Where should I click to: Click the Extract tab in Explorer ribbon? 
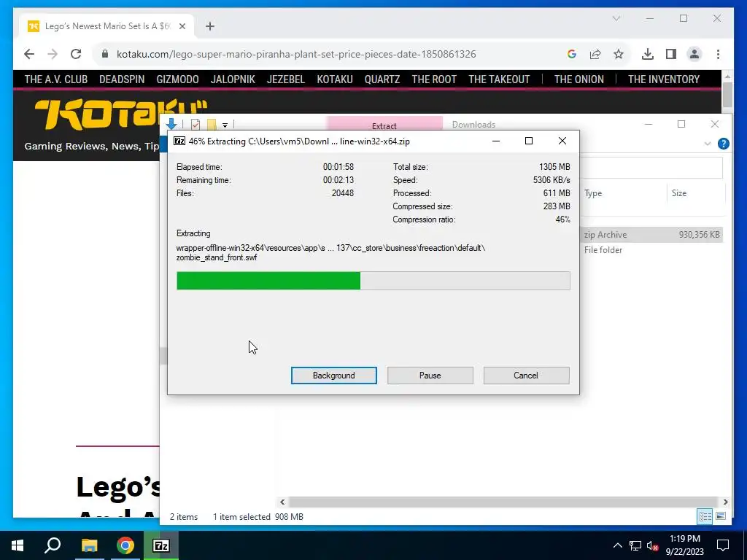(x=384, y=125)
